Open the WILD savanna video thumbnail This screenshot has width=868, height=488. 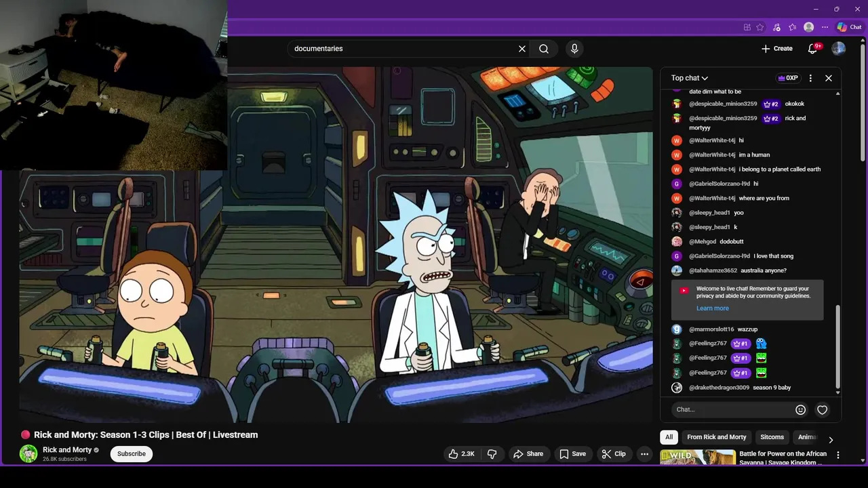coord(698,457)
